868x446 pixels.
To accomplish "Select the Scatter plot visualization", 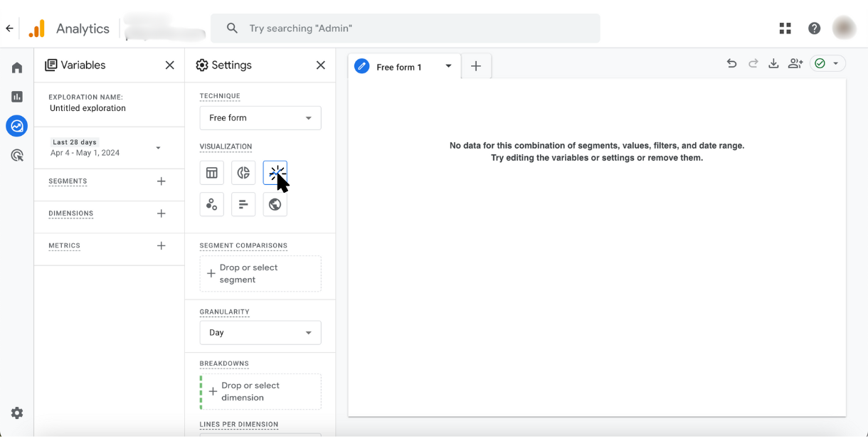I will click(x=212, y=205).
